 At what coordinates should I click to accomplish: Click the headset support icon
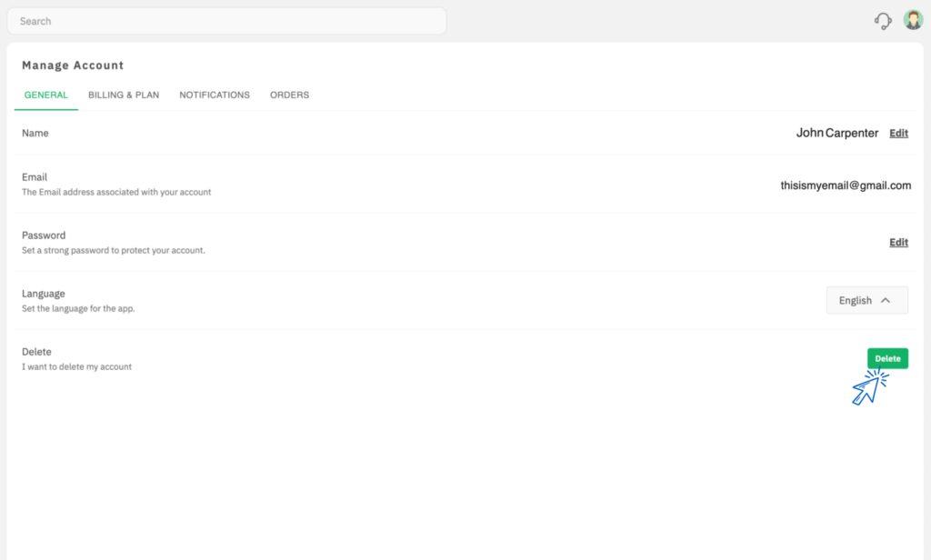[882, 21]
